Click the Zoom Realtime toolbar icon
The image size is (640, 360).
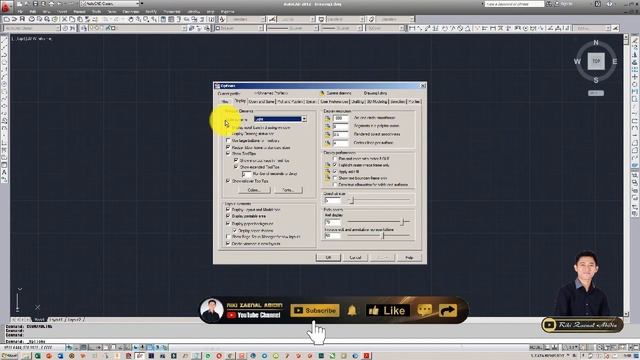[x=138, y=19]
